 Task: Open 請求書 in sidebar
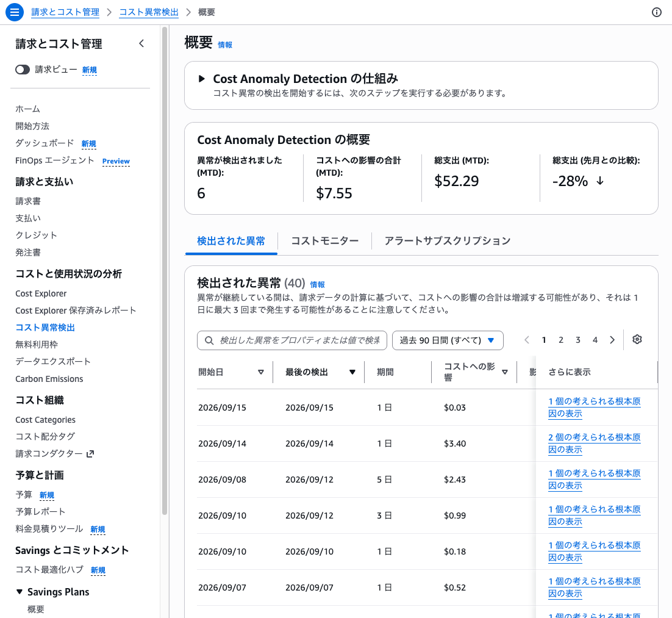point(28,201)
